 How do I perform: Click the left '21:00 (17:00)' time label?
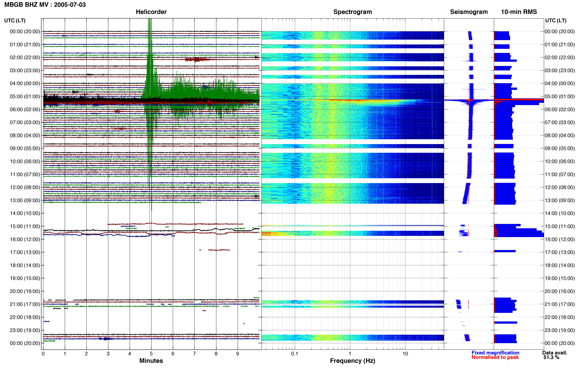point(25,304)
